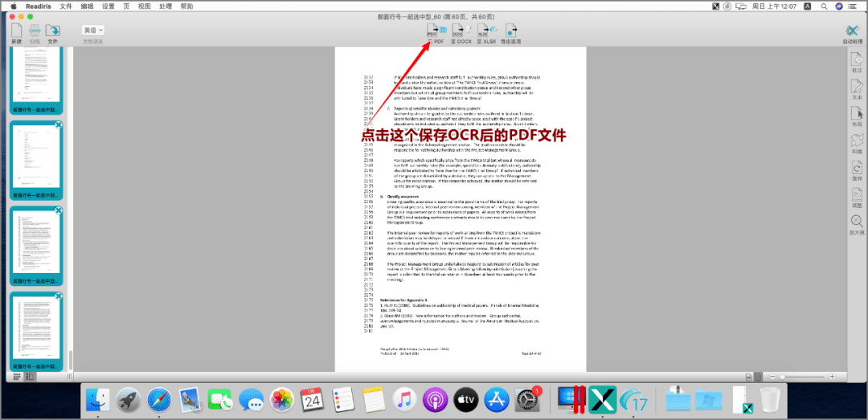Screen dimensions: 868x420
Task: Click the zoom out minus button
Action: (x=772, y=377)
